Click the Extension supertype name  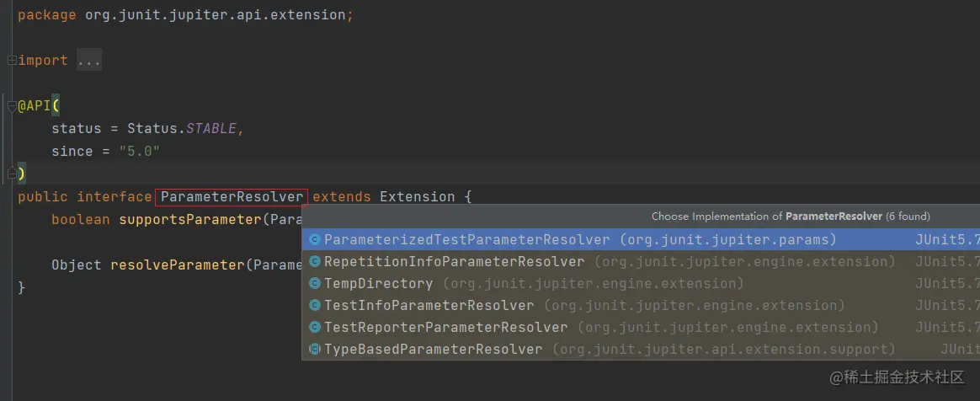(x=417, y=197)
